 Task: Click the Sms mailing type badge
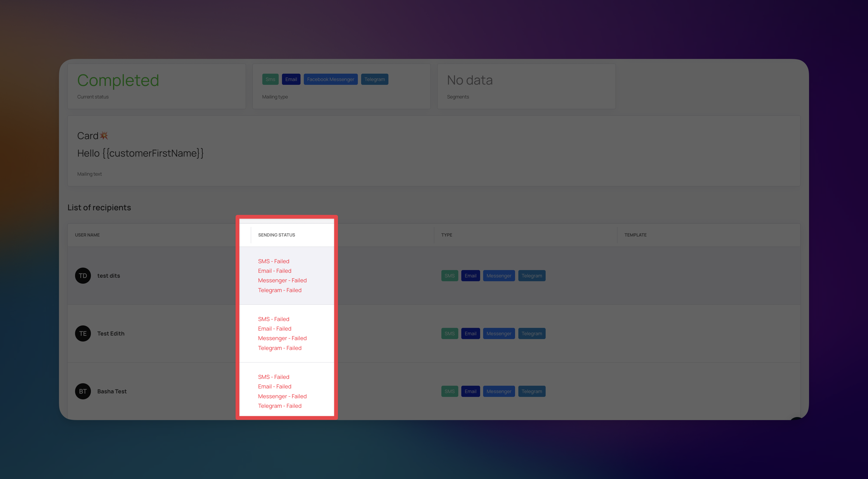point(270,79)
